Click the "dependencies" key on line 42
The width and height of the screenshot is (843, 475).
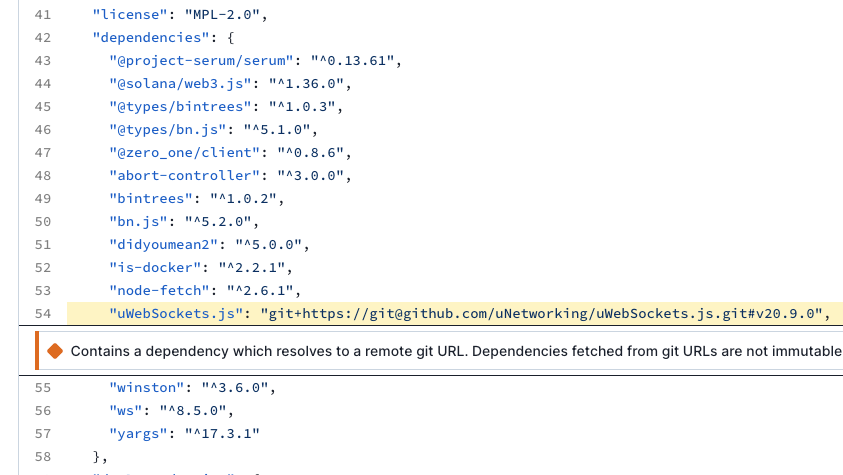pos(151,38)
